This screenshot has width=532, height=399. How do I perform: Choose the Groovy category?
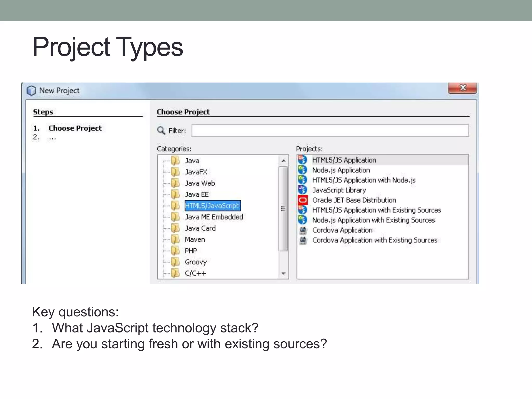point(196,262)
